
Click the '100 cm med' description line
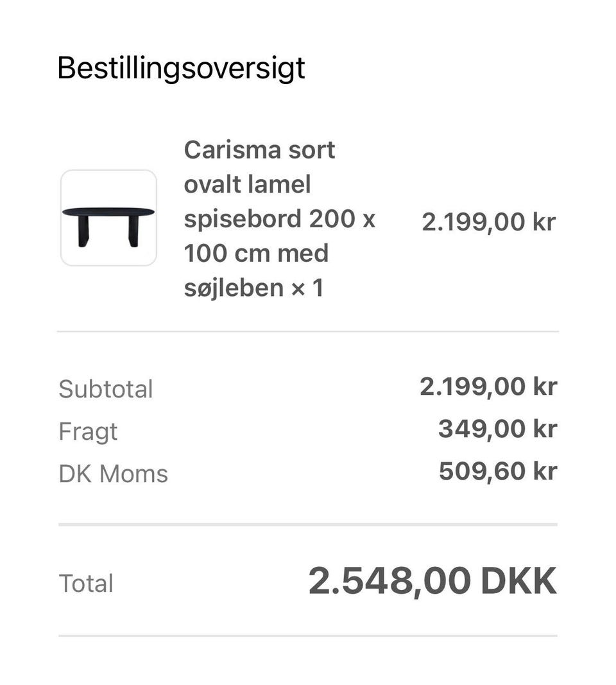[x=256, y=254]
